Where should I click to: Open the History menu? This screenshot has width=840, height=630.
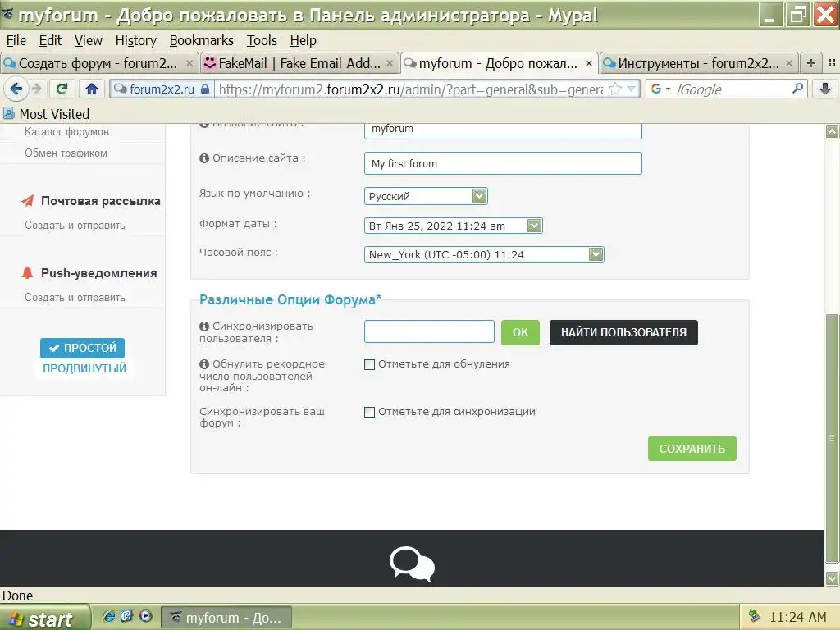[136, 40]
